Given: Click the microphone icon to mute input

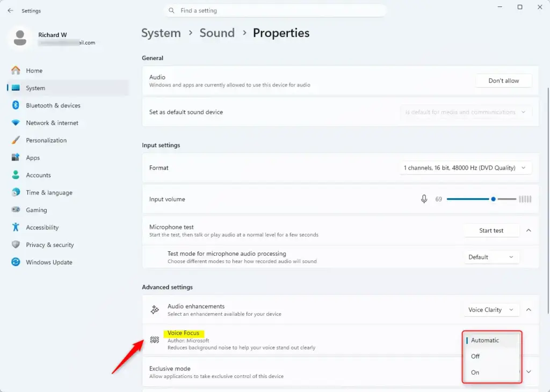Looking at the screenshot, I should [x=424, y=199].
